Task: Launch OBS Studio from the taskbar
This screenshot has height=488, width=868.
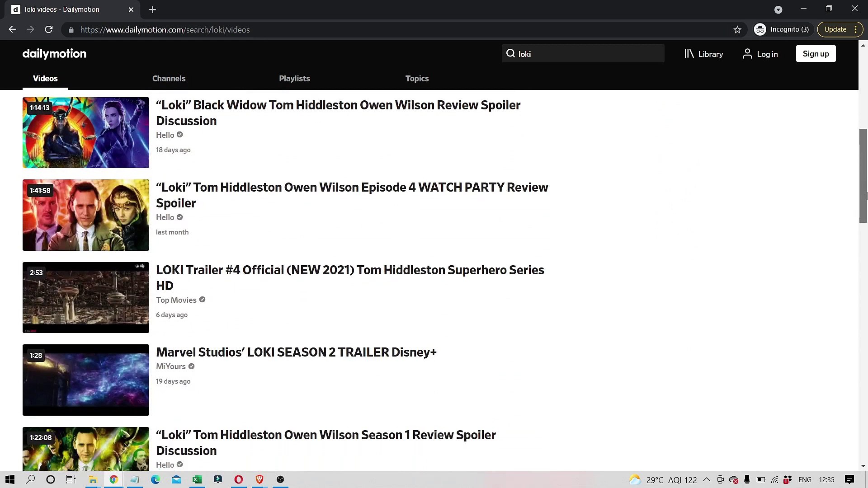Action: (280, 479)
